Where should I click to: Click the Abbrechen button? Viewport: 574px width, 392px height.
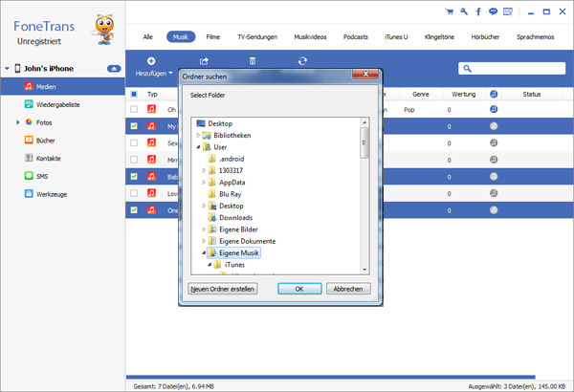coord(348,289)
